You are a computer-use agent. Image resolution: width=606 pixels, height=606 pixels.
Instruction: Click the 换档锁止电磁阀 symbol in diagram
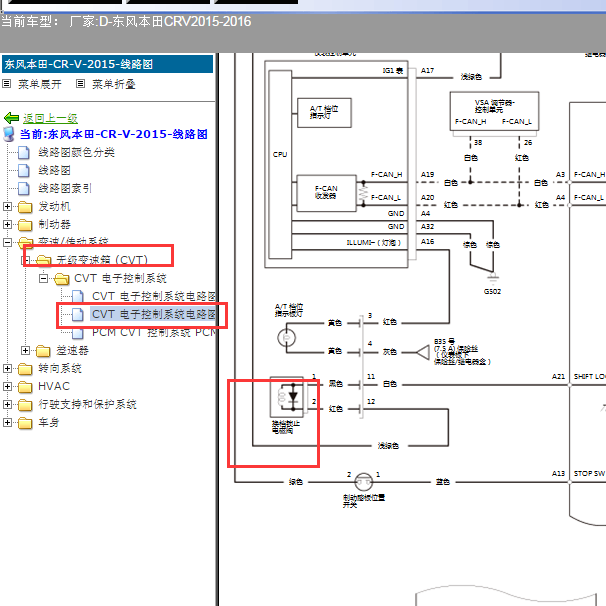[286, 397]
